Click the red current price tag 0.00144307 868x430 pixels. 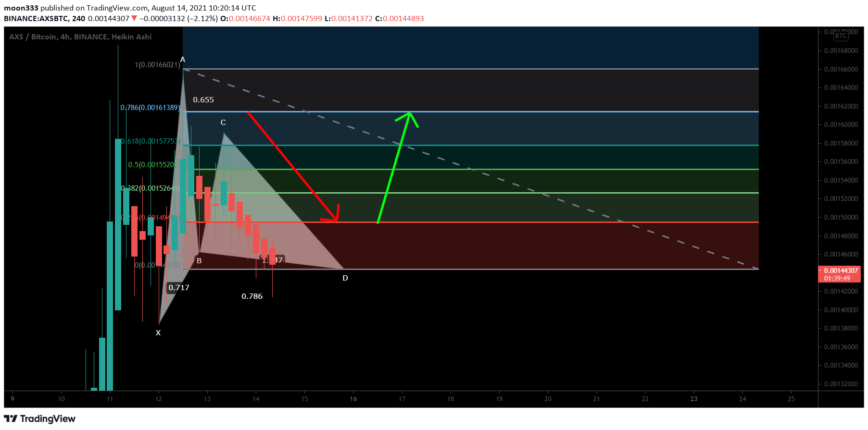click(x=841, y=270)
